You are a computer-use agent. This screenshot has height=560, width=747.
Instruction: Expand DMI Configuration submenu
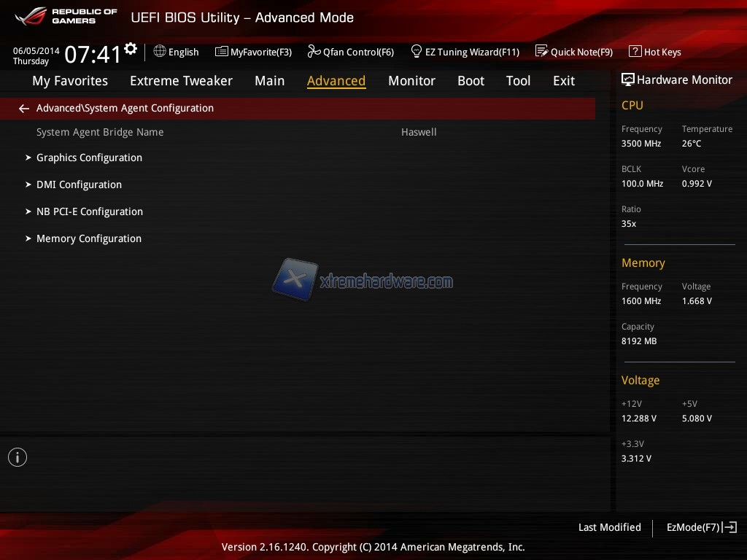point(79,184)
